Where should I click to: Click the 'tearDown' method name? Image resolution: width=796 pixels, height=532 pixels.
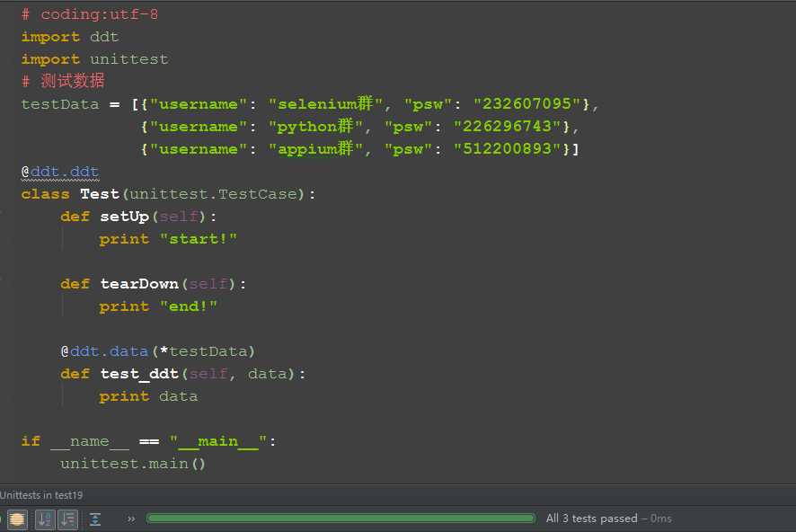click(x=139, y=284)
